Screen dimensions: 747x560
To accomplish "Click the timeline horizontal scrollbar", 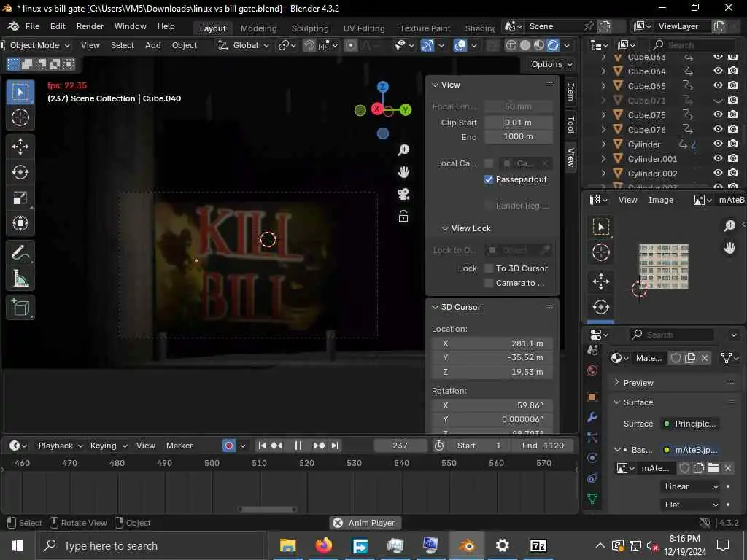I will [267, 510].
